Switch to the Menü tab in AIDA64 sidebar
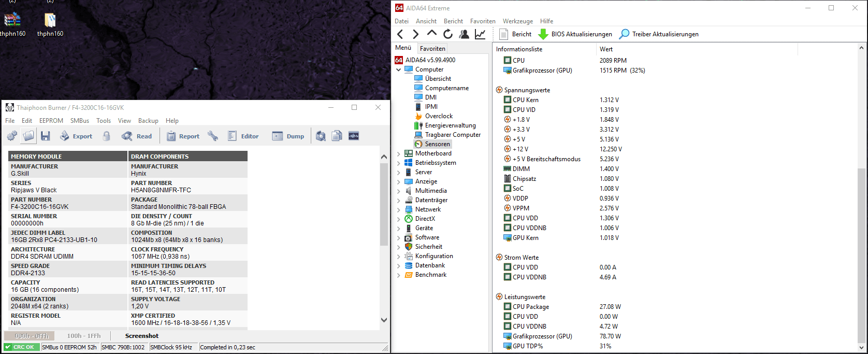This screenshot has width=868, height=354. click(x=403, y=48)
